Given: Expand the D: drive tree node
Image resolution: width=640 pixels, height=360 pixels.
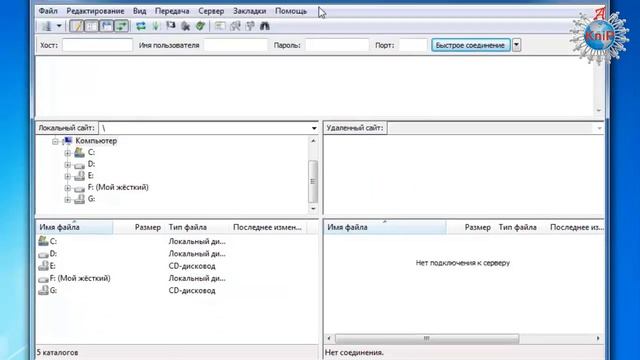Looking at the screenshot, I should pos(68,164).
